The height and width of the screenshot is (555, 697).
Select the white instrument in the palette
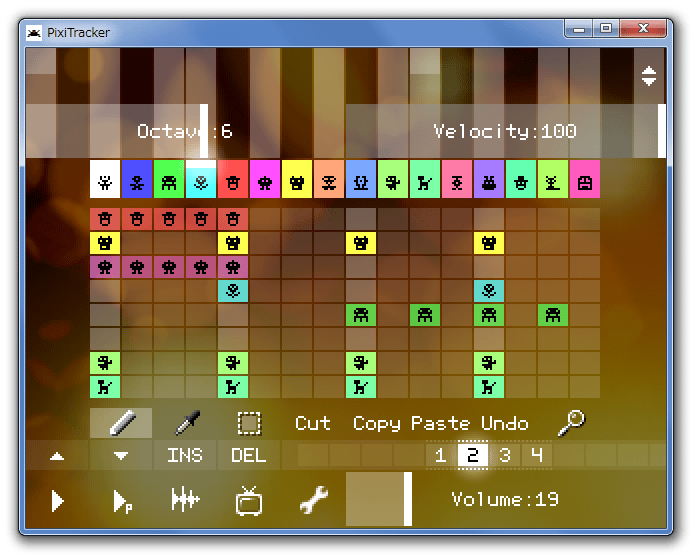coord(105,179)
